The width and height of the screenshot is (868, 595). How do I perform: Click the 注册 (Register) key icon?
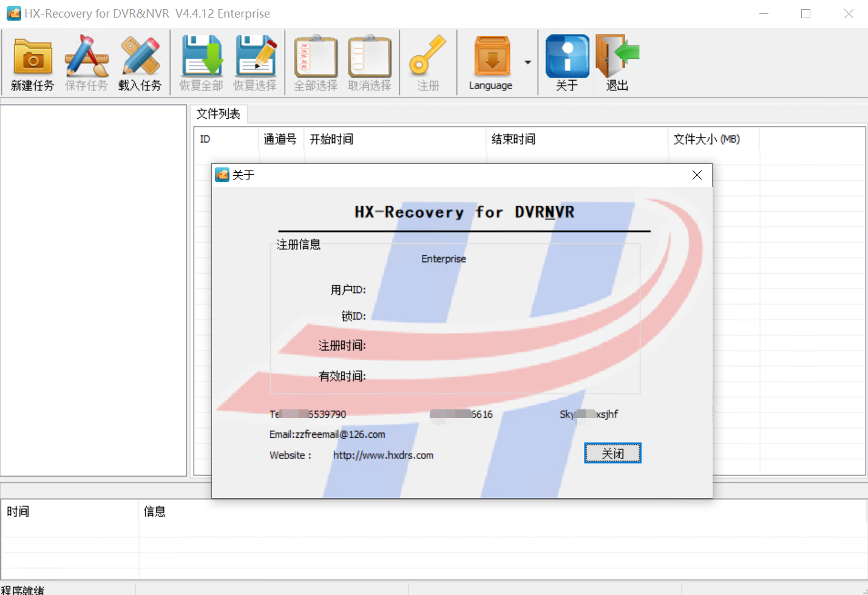coord(428,62)
